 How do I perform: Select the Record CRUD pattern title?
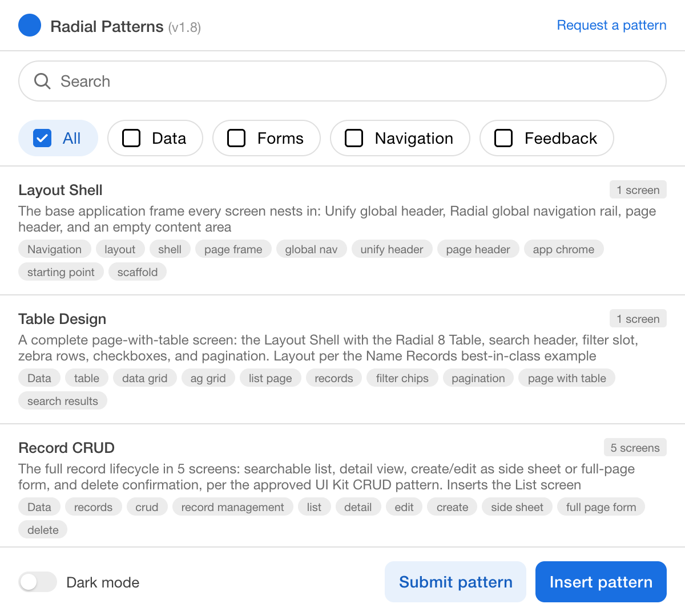[x=66, y=448]
